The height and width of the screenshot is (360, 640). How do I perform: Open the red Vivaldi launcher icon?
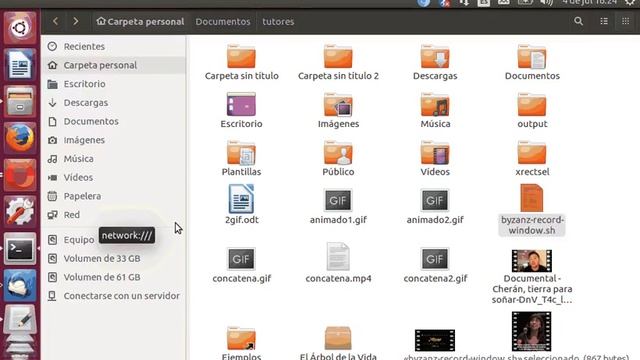pos(20,175)
